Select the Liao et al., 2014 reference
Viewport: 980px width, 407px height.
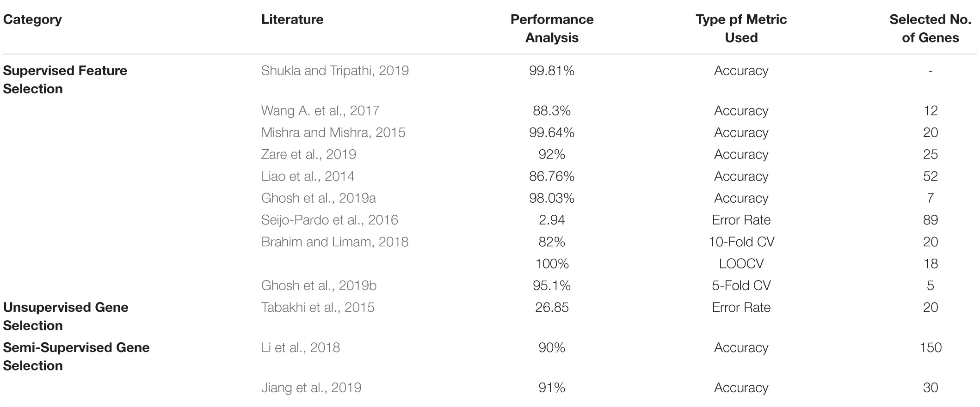[308, 176]
